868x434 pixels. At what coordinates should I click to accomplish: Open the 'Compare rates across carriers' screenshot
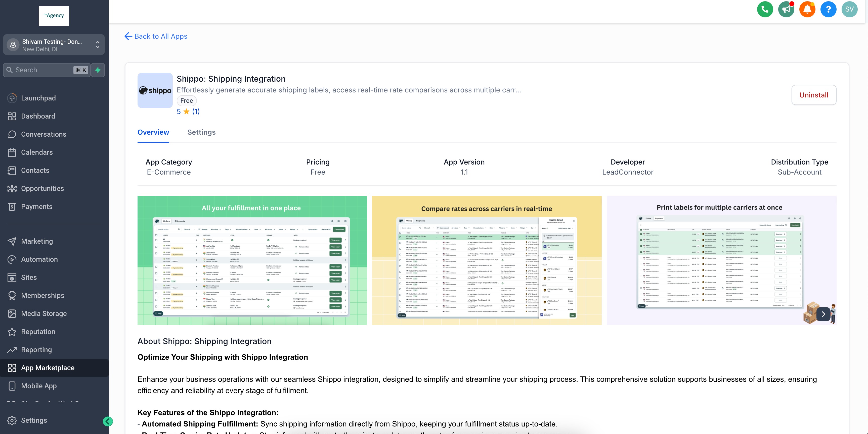(x=487, y=260)
